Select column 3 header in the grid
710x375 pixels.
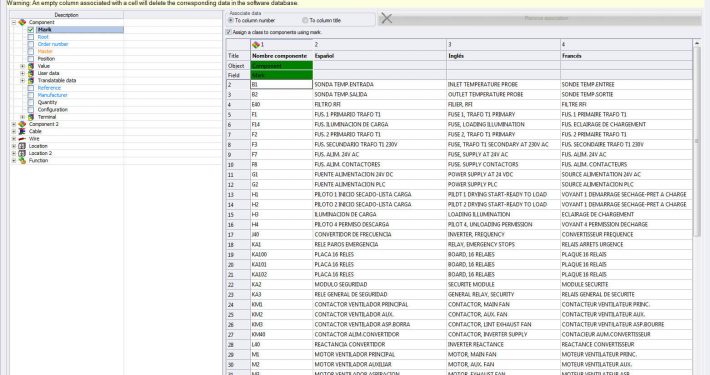point(503,44)
